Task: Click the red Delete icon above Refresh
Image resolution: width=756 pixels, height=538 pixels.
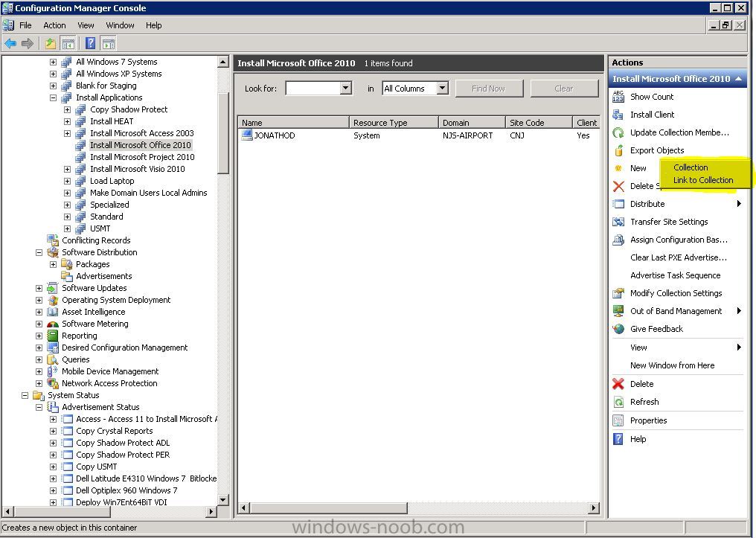Action: click(618, 384)
